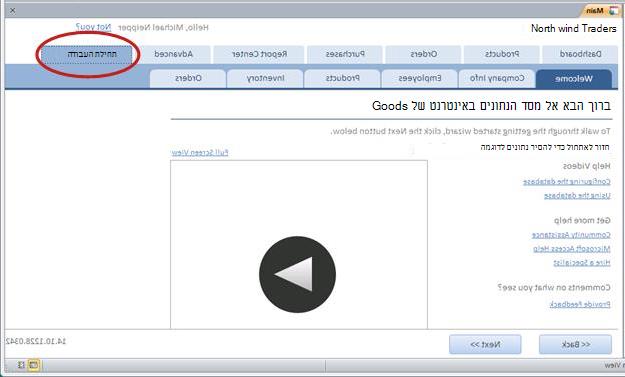625x377 pixels.
Task: Open the Microsoft Access Help link
Action: pos(572,249)
